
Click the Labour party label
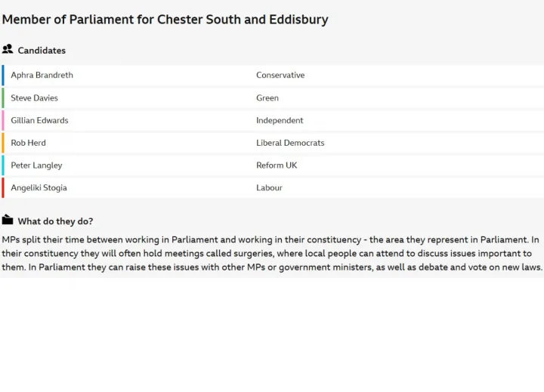coord(269,188)
